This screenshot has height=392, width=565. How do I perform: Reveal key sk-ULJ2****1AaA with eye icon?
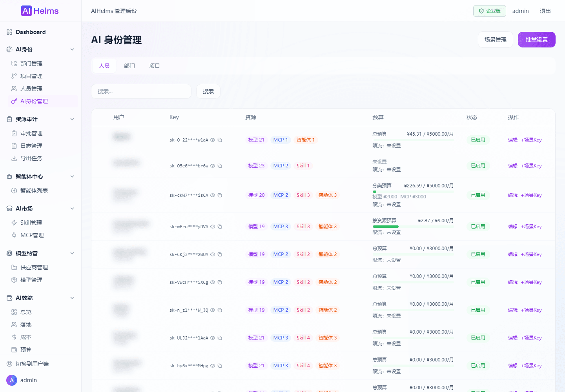[213, 338]
